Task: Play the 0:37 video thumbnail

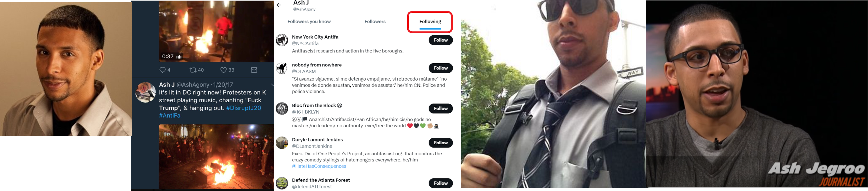Action: click(216, 30)
